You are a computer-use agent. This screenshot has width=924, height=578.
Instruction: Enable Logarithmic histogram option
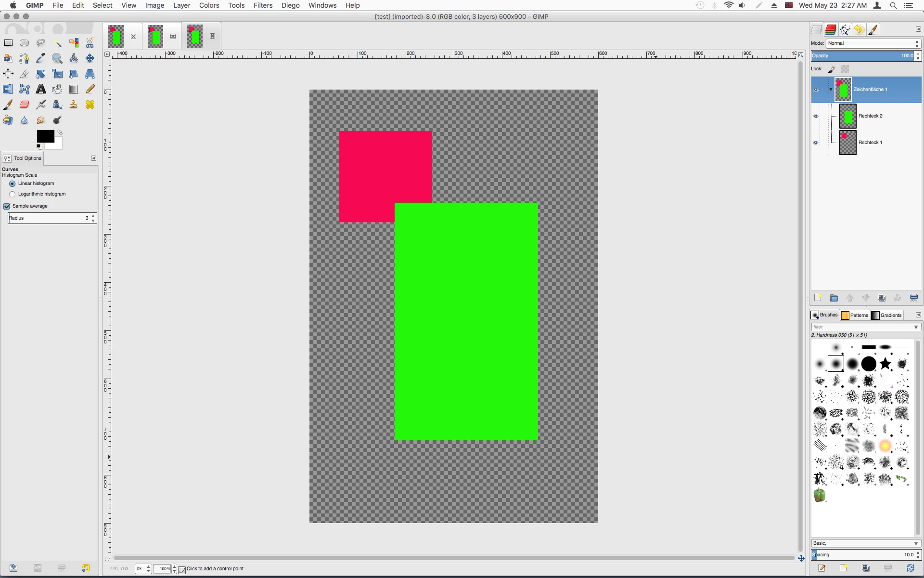point(13,194)
